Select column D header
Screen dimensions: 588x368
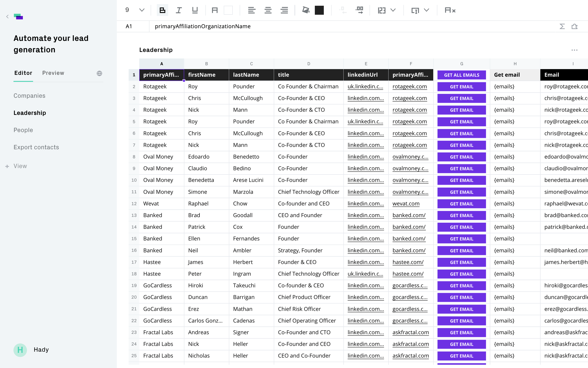(308, 64)
